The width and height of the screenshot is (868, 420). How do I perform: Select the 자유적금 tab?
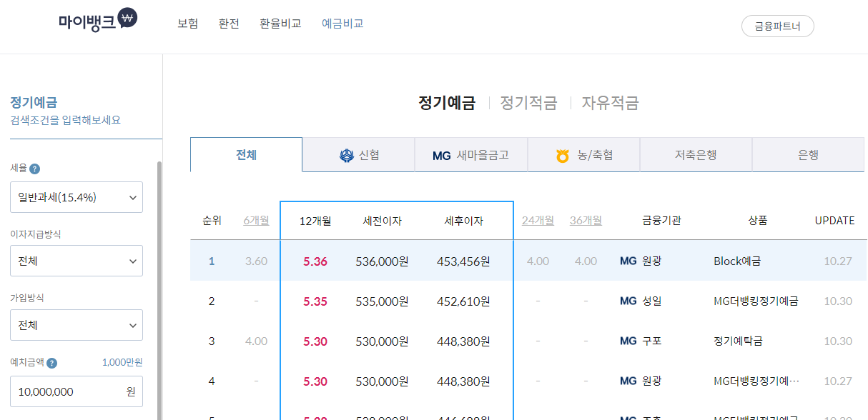tap(608, 102)
